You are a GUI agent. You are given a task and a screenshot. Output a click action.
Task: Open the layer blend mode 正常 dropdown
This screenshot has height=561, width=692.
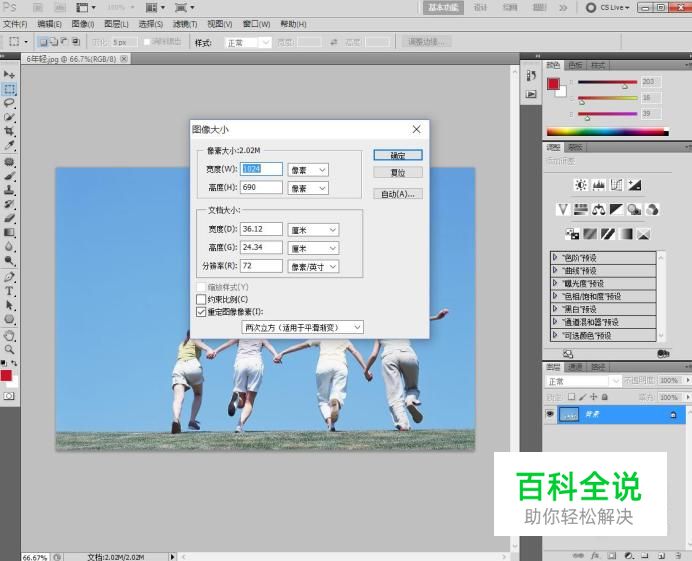coord(583,381)
